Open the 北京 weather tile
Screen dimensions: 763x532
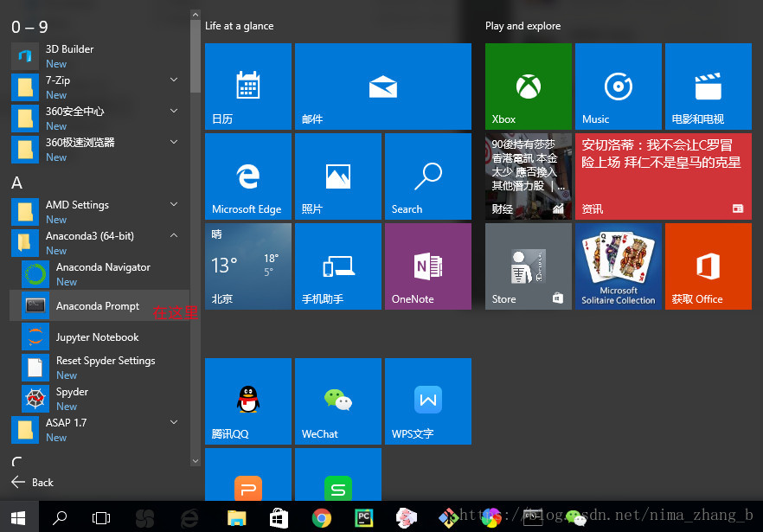[x=248, y=266]
